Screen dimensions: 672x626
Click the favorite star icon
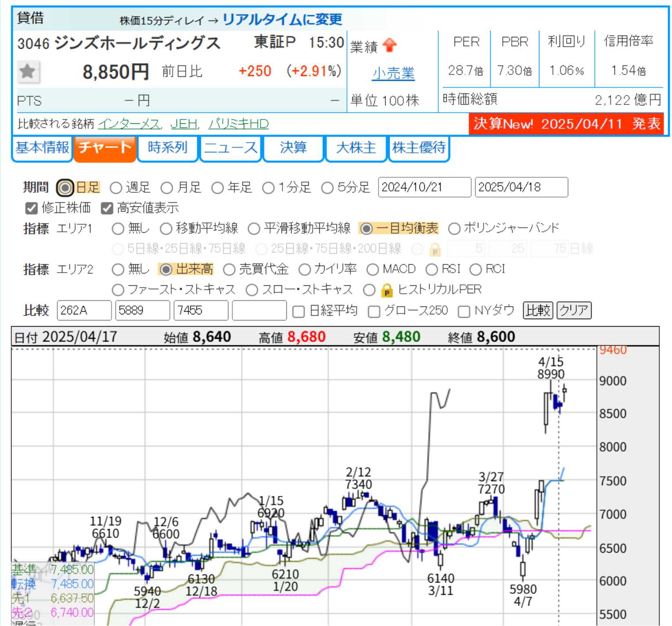[x=28, y=72]
